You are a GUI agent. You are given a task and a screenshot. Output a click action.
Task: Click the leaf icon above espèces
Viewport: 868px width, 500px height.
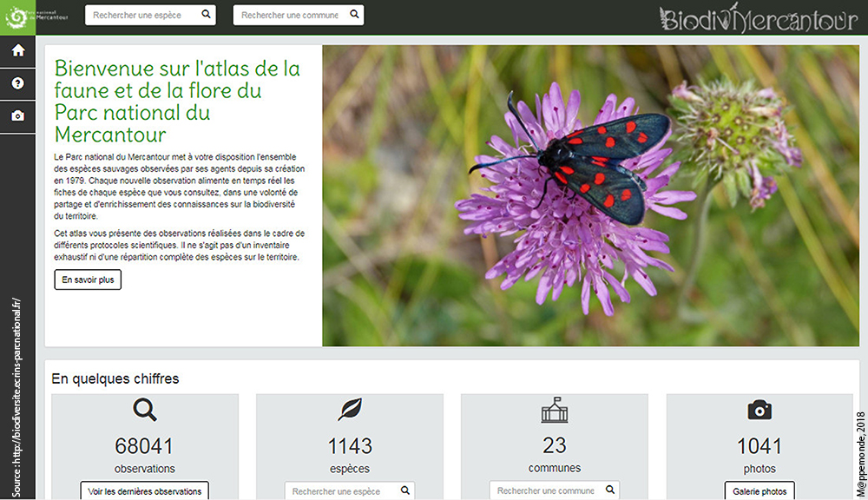click(x=350, y=410)
